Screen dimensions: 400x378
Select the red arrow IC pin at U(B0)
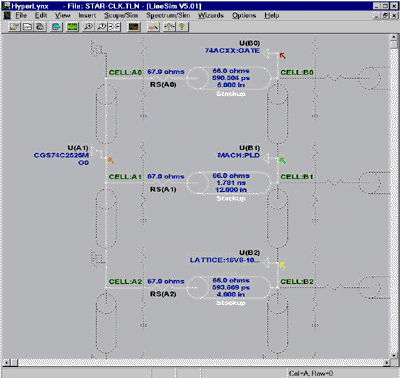point(282,56)
